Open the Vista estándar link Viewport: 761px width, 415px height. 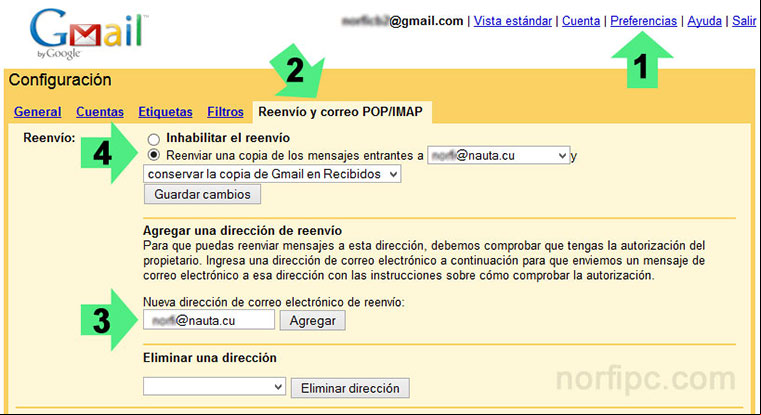[x=513, y=21]
